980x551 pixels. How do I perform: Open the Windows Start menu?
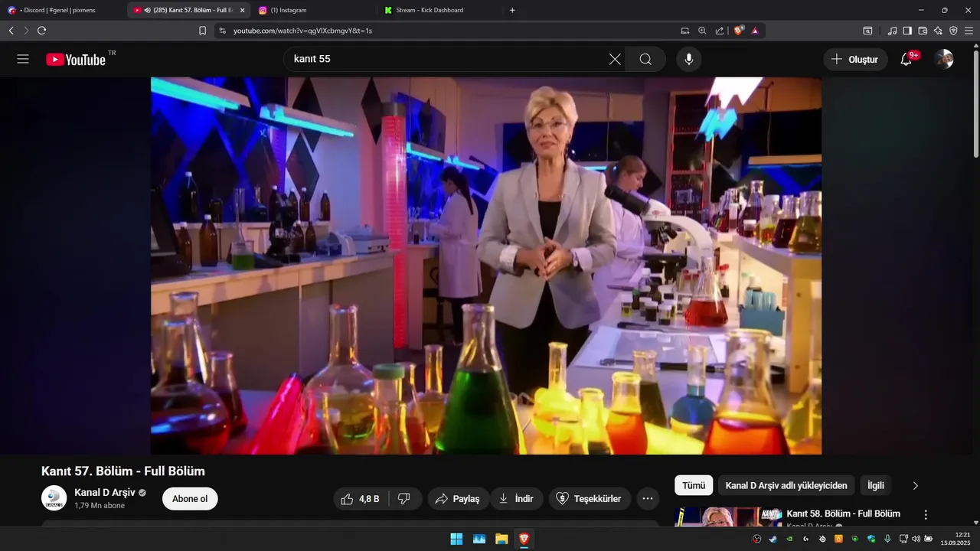pyautogui.click(x=456, y=539)
